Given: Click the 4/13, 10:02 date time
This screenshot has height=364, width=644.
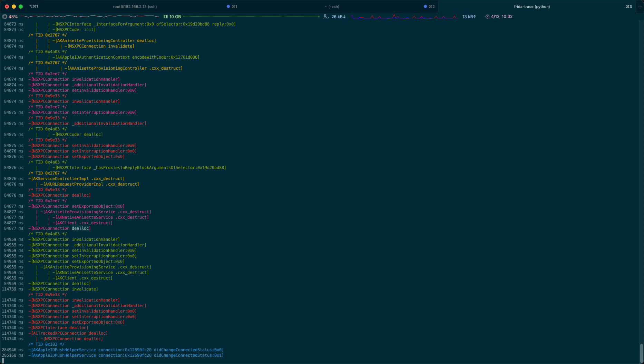Looking at the screenshot, I should 502,17.
